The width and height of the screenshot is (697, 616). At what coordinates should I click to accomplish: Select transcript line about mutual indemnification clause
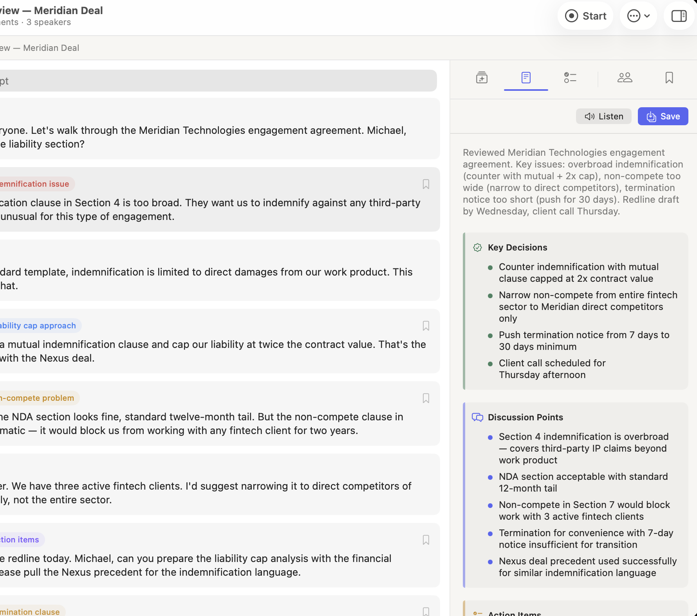pos(213,351)
